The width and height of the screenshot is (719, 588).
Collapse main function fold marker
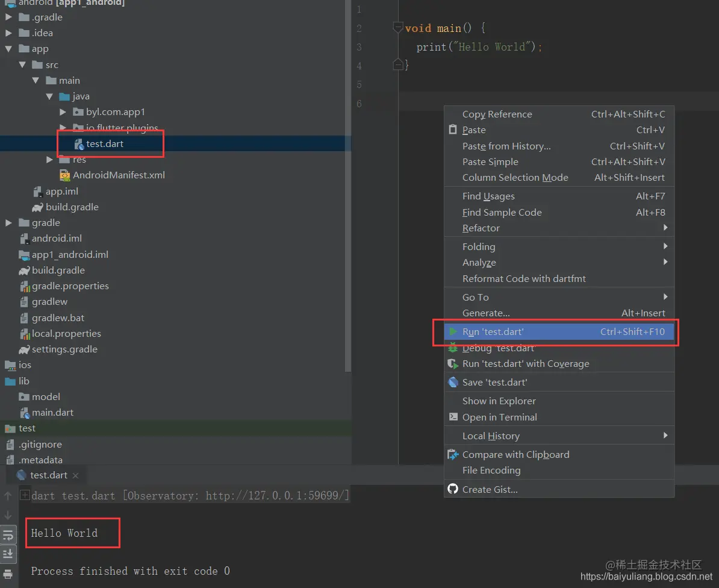(x=398, y=28)
